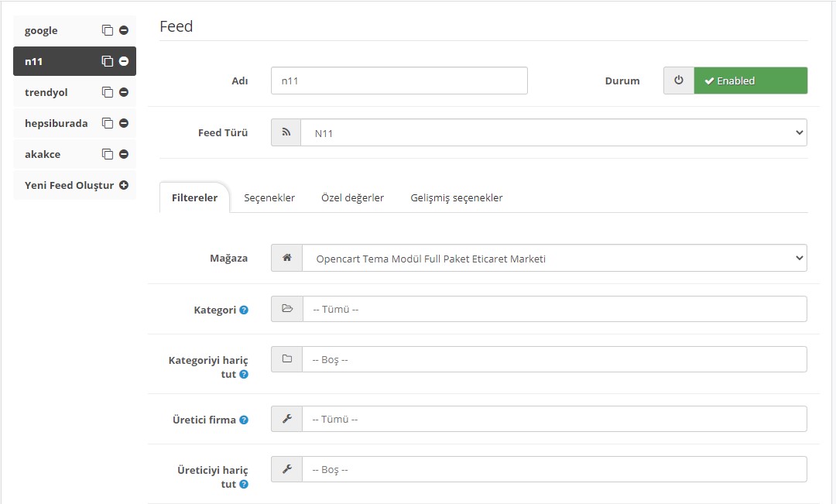
Task: Click Yeni Feed Oluştur to add feed
Action: (x=75, y=185)
